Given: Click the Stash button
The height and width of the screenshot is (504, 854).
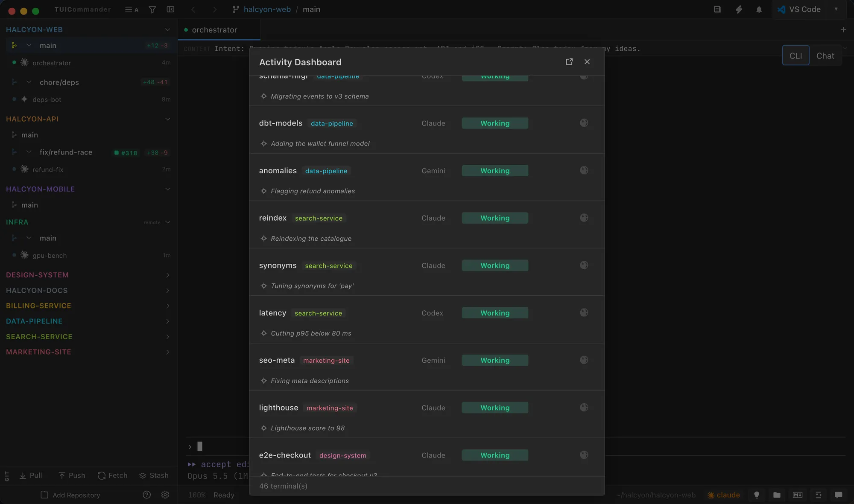Looking at the screenshot, I should (154, 475).
